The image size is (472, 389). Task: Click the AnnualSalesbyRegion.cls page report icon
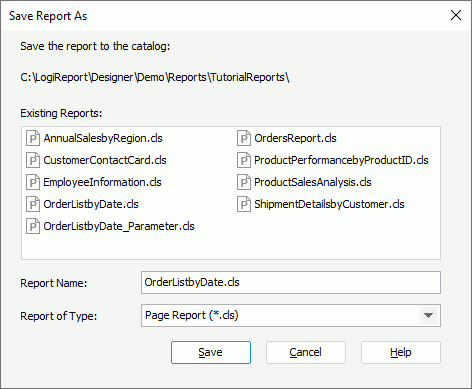[33, 138]
